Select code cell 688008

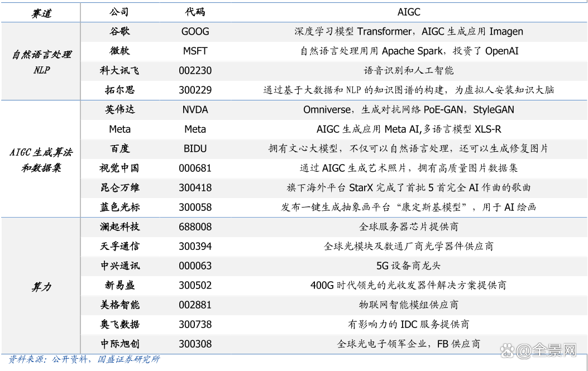tap(195, 227)
